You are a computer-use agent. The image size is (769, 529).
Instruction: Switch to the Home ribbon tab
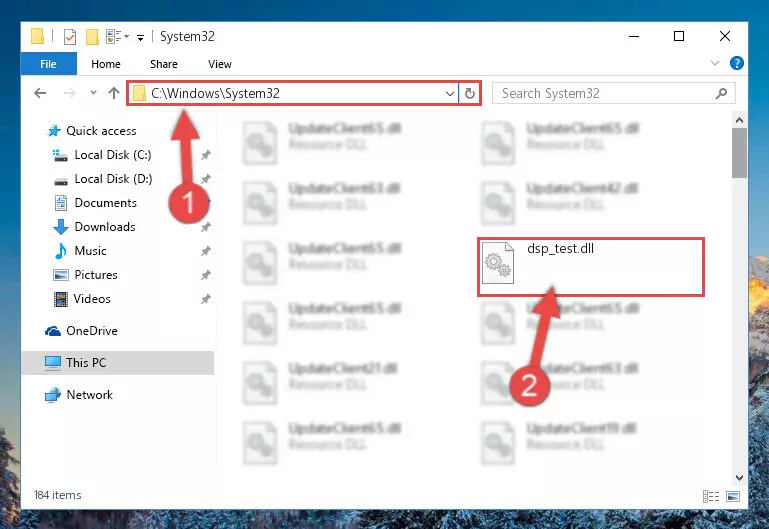point(105,64)
